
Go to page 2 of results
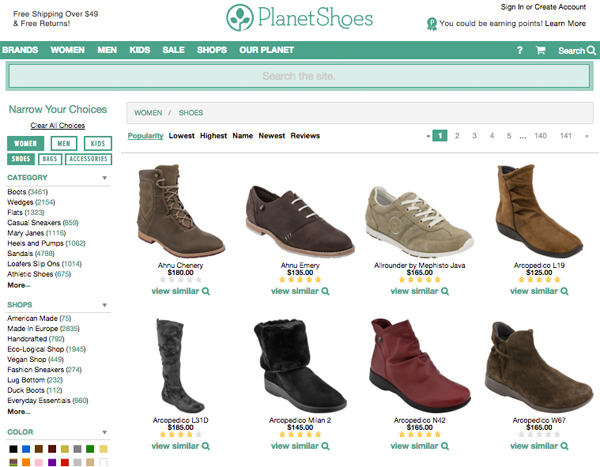[x=457, y=136]
